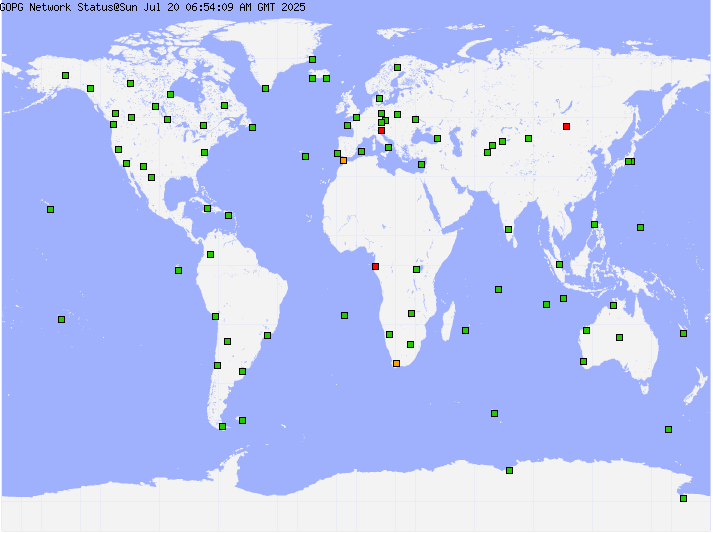The width and height of the screenshot is (713, 533).
Task: Click the green marker in southern India
Action: pyautogui.click(x=509, y=230)
